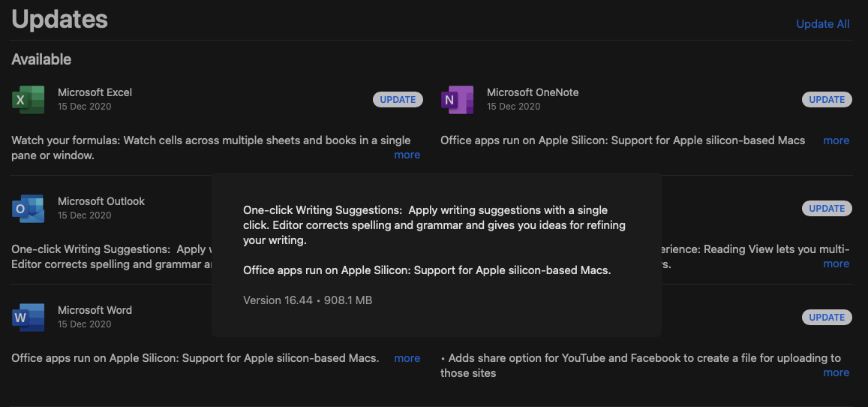Click the Microsoft Outlook app icon
Viewport: 868px width, 407px height.
(x=28, y=209)
